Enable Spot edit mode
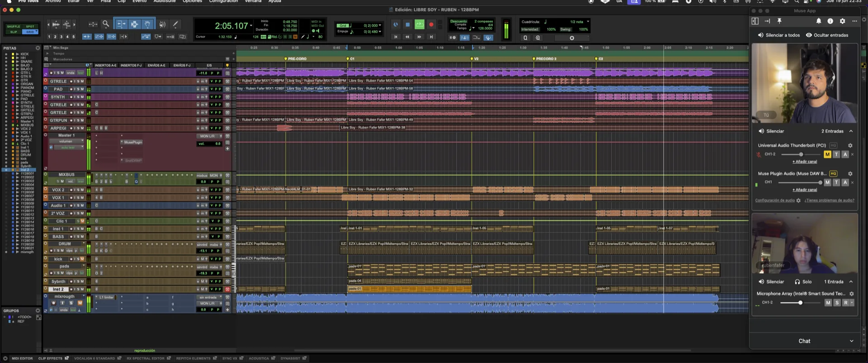The height and width of the screenshot is (363, 868). (x=30, y=27)
